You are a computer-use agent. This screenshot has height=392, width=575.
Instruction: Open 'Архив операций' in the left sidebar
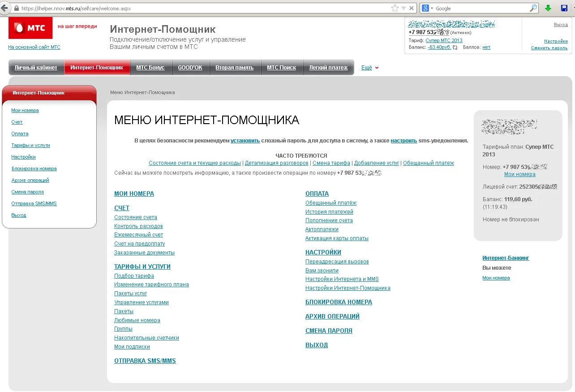tap(30, 180)
